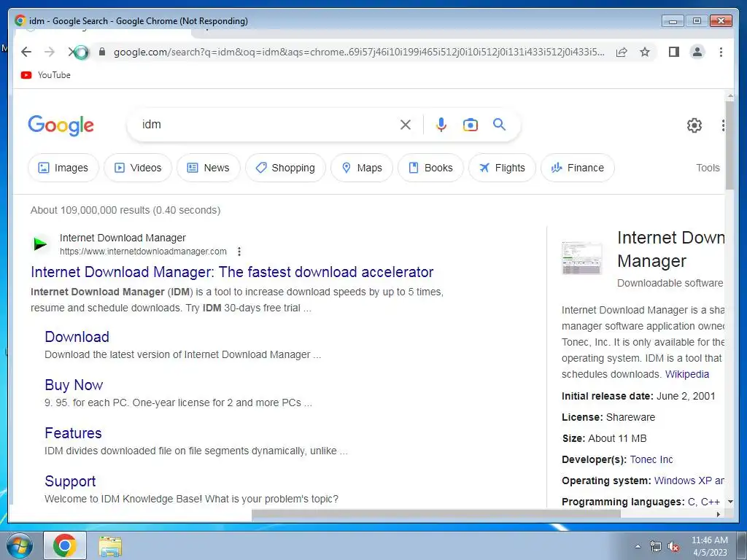The width and height of the screenshot is (747, 560).
Task: Click the Initial release date June 2, 2001 text
Action: (638, 396)
